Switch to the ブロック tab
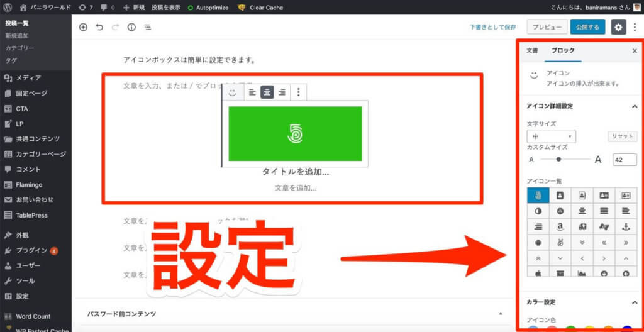 click(563, 50)
